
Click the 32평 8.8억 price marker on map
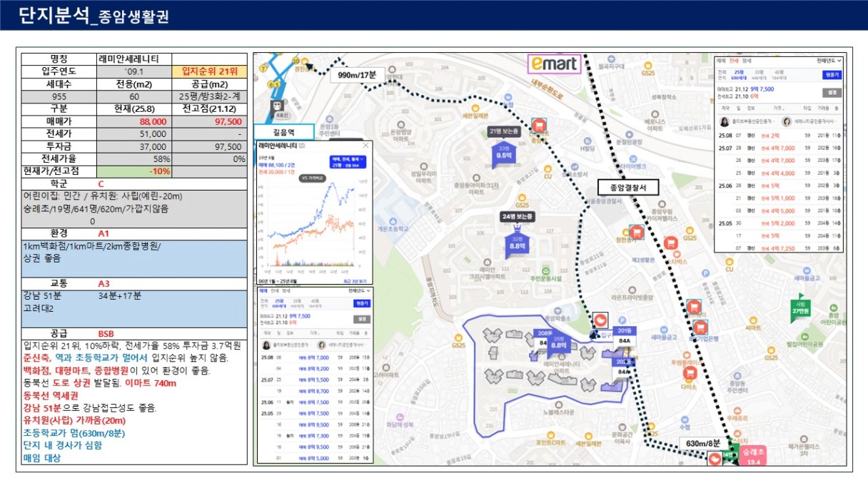(x=518, y=244)
